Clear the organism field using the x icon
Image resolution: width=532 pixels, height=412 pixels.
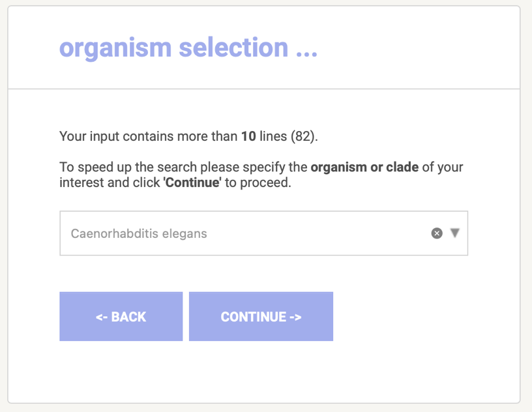click(437, 233)
